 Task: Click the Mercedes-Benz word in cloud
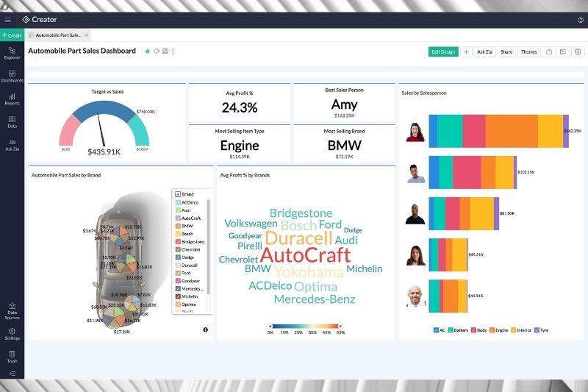[x=315, y=299]
